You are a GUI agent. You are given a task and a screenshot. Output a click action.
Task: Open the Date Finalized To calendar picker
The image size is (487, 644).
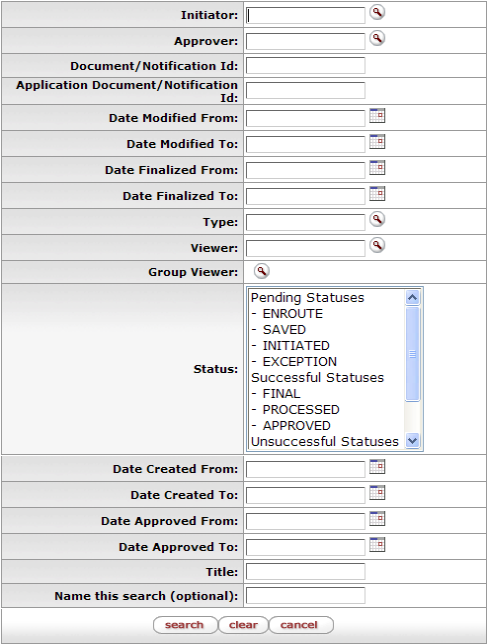[x=377, y=193]
